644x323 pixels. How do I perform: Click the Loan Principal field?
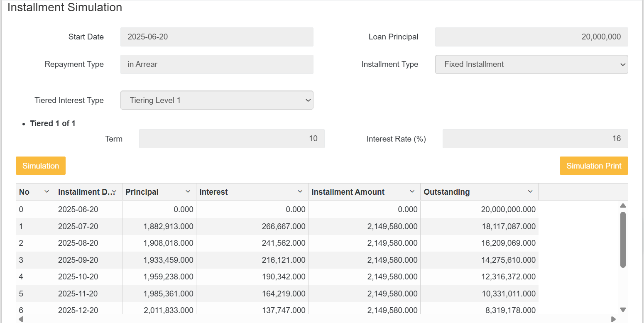[531, 37]
